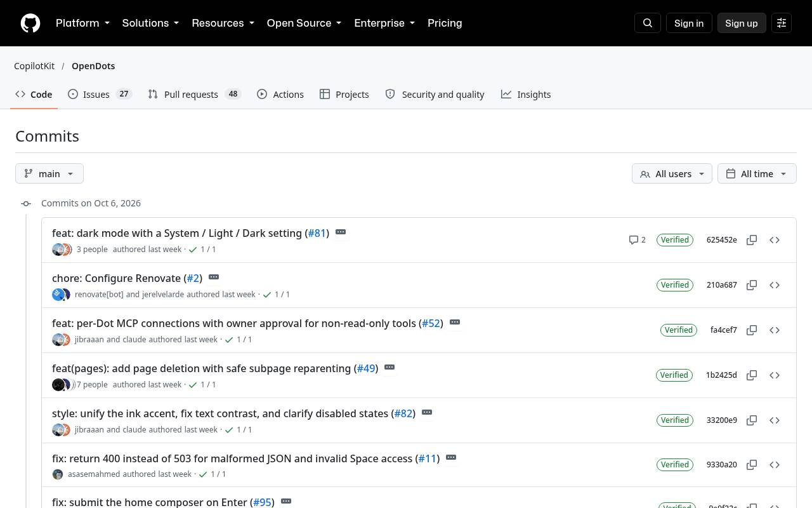This screenshot has height=508, width=812.
Task: Show details of page deletion commit
Action: 390,368
